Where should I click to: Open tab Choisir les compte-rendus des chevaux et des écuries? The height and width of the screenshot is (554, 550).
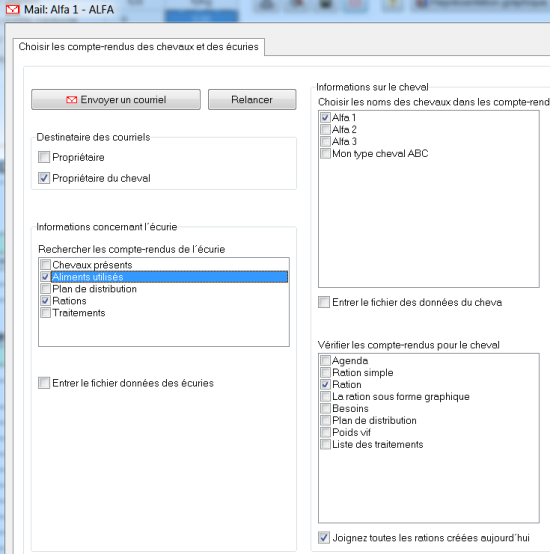coord(138,47)
